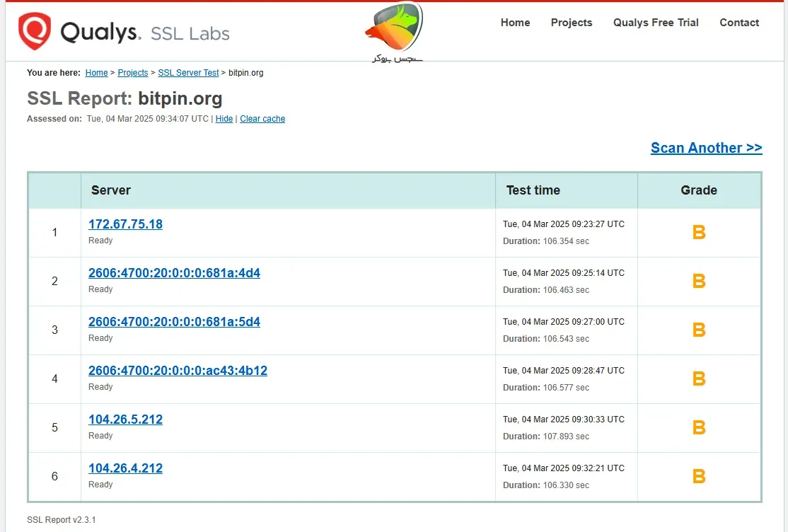Click duration 106.330 sec
Image resolution: width=788 pixels, height=532 pixels.
(546, 485)
